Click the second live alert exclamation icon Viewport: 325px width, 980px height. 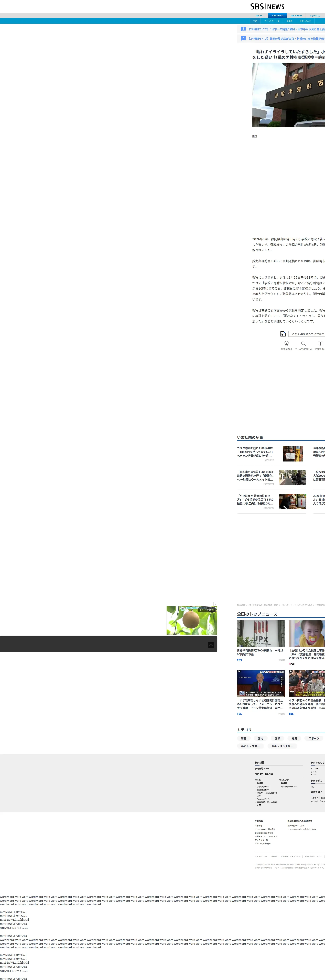point(243,38)
